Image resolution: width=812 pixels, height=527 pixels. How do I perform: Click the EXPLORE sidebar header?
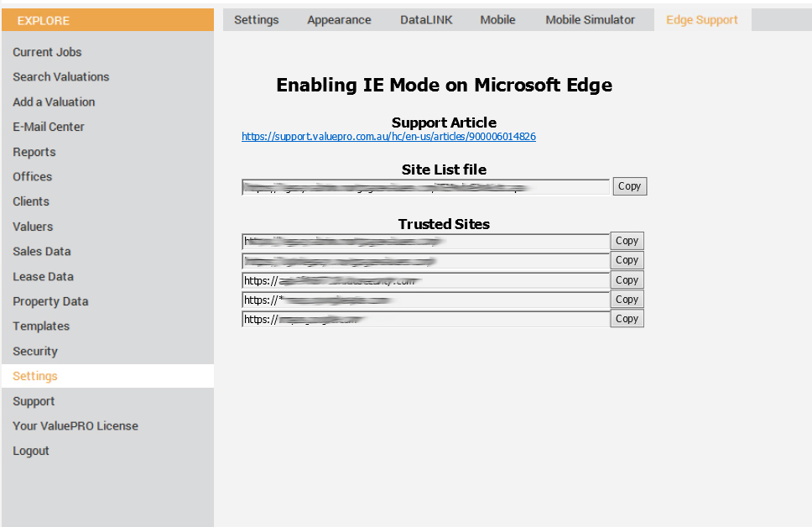[x=107, y=20]
